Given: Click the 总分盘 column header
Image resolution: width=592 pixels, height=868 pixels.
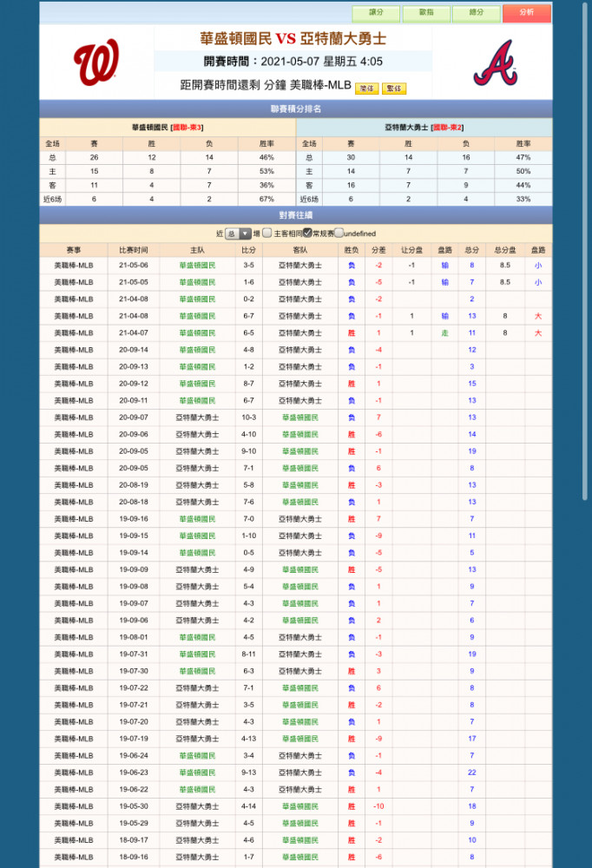Looking at the screenshot, I should pyautogui.click(x=505, y=250).
